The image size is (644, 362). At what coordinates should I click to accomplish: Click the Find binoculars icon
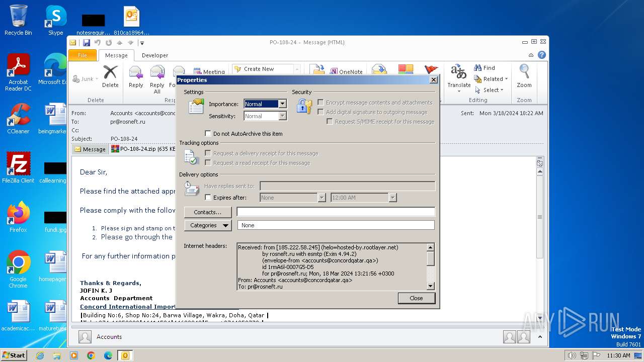(x=485, y=68)
